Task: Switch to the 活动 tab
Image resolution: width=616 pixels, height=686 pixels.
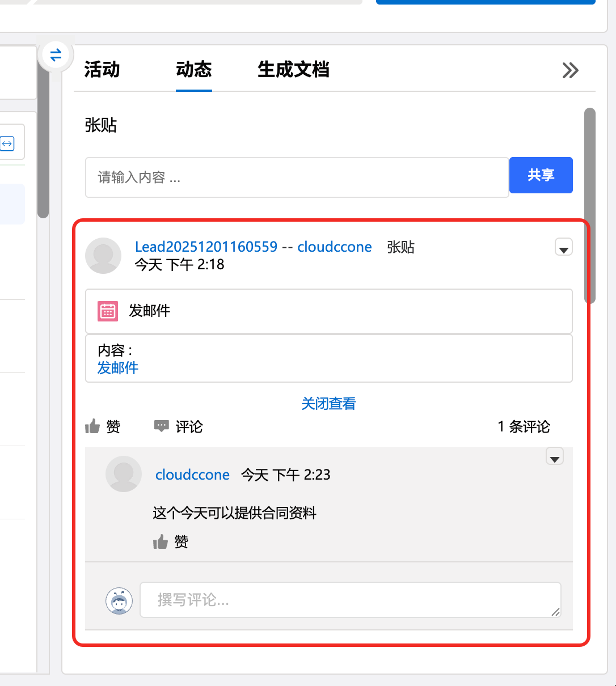Action: coord(102,70)
